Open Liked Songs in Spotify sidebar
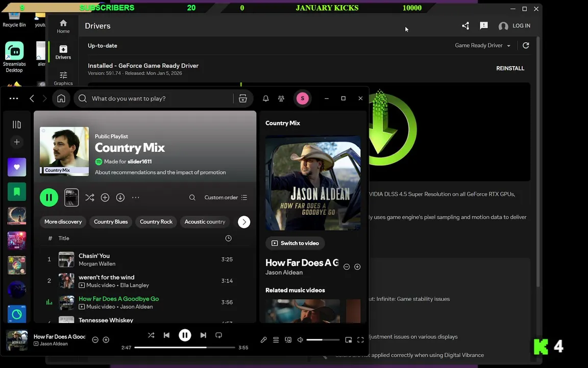 click(x=17, y=167)
